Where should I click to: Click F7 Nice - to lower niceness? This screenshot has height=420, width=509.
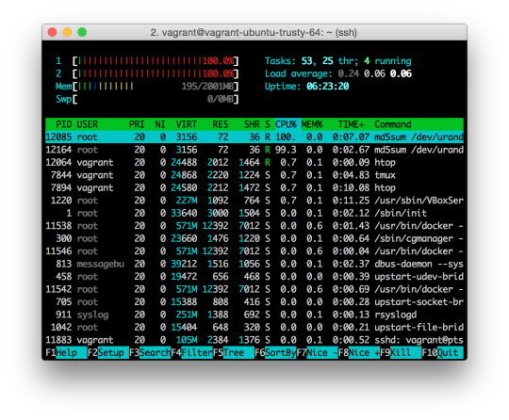(317, 352)
